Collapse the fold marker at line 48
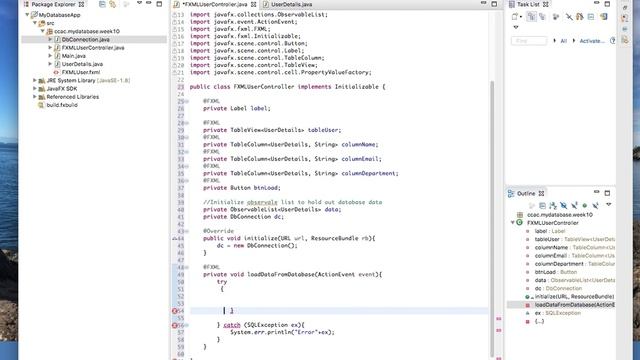 click(187, 268)
